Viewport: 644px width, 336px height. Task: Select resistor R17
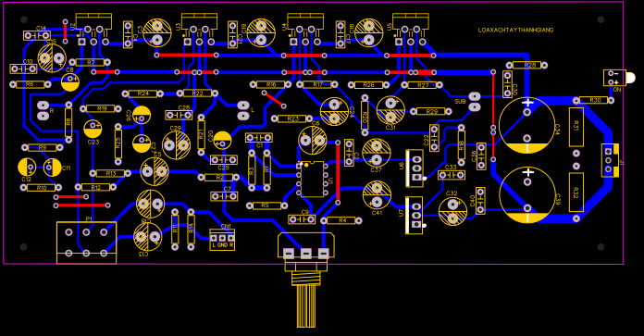click(317, 84)
